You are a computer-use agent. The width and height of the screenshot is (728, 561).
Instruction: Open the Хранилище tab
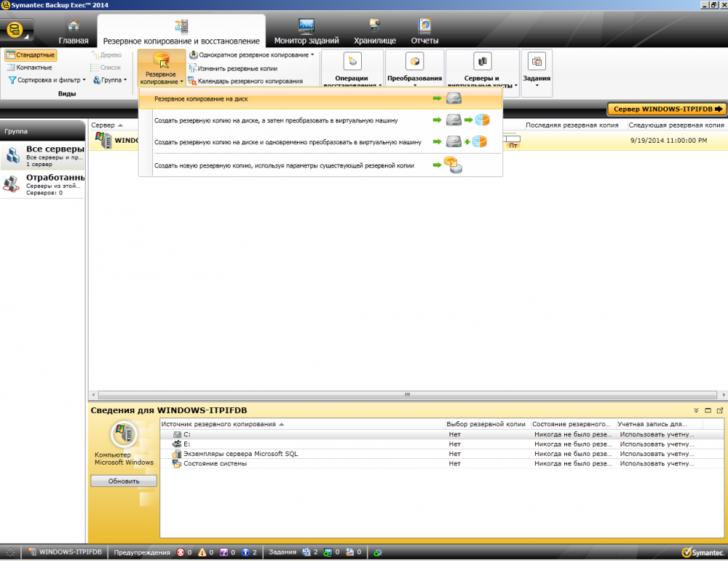click(375, 31)
